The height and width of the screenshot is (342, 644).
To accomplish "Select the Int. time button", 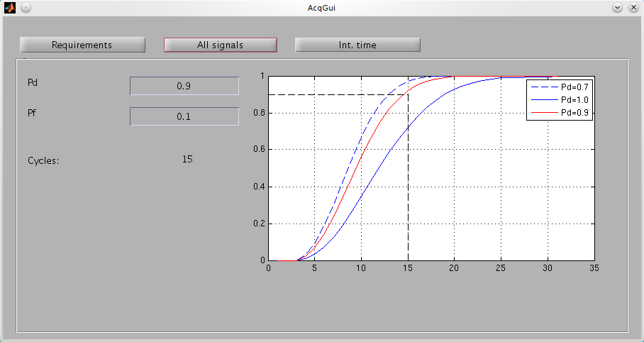I will [357, 45].
